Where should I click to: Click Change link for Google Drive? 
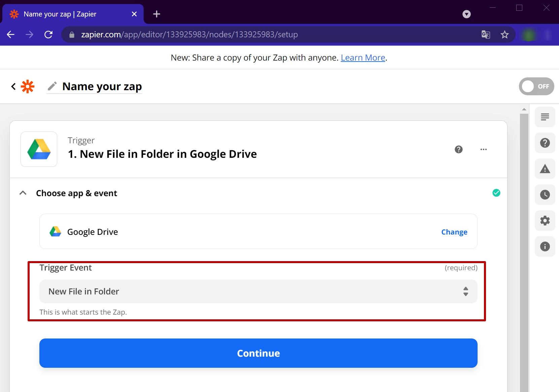[454, 232]
